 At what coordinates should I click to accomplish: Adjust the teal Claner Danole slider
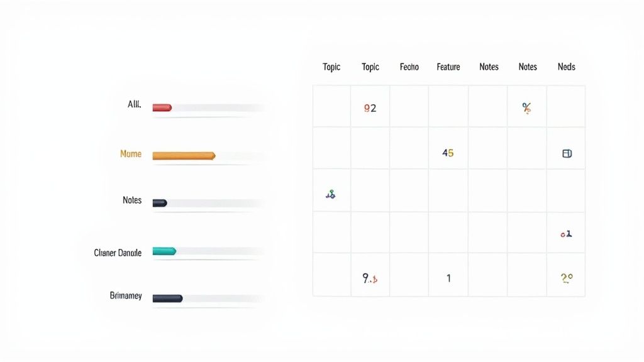165,251
